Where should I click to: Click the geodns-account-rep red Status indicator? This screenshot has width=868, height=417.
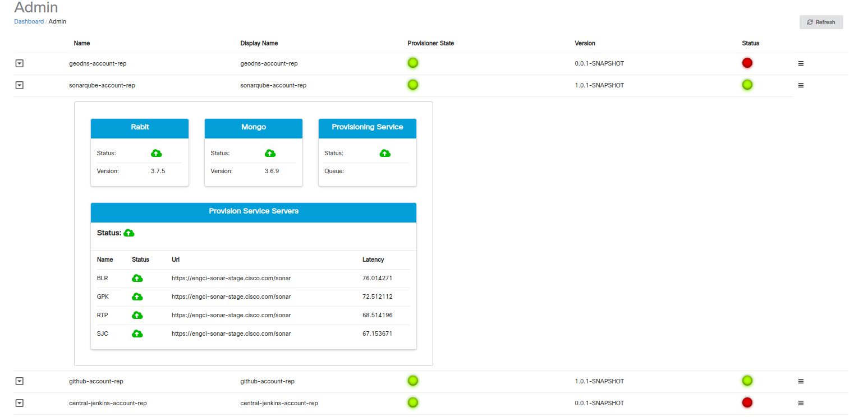coord(747,63)
